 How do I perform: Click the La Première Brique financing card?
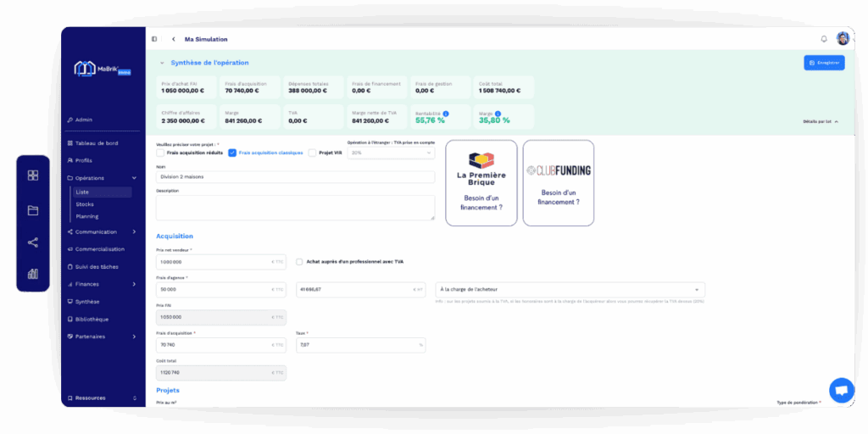(481, 182)
